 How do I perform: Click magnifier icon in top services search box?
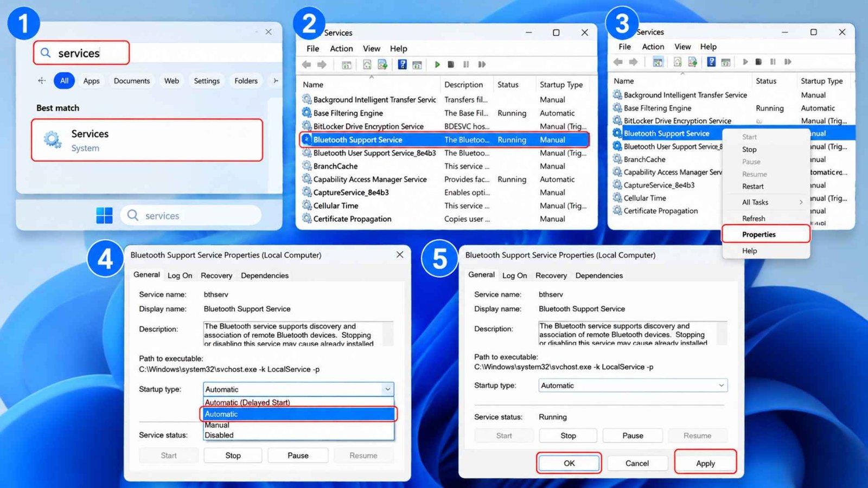point(46,53)
